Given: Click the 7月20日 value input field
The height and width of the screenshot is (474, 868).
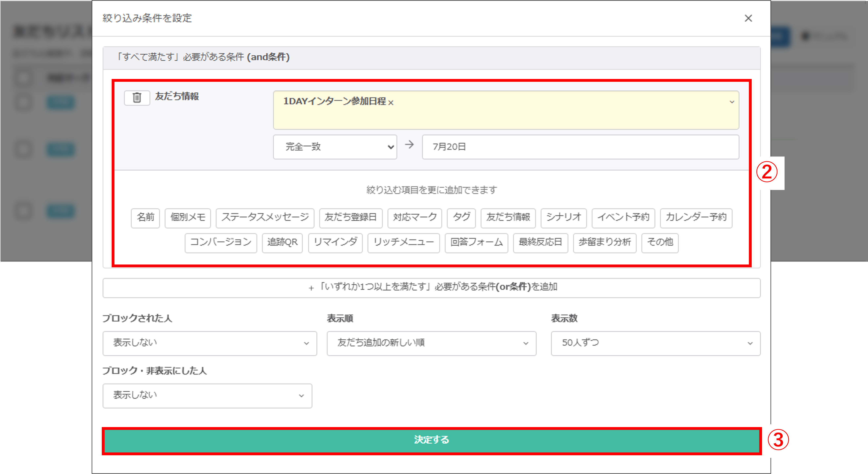Looking at the screenshot, I should [x=580, y=147].
